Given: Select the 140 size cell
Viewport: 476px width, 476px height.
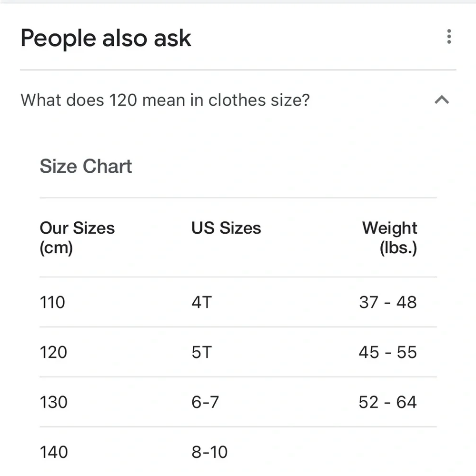Looking at the screenshot, I should point(54,452).
